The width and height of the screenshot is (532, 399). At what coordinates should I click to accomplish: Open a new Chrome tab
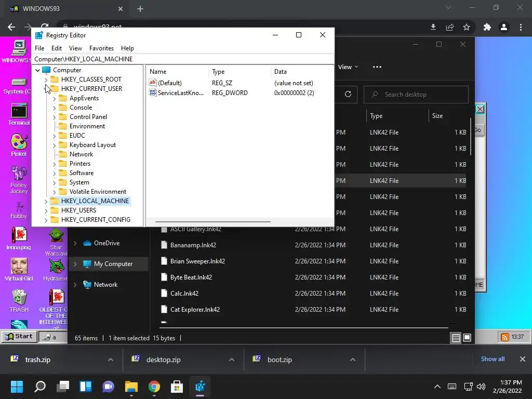[140, 9]
